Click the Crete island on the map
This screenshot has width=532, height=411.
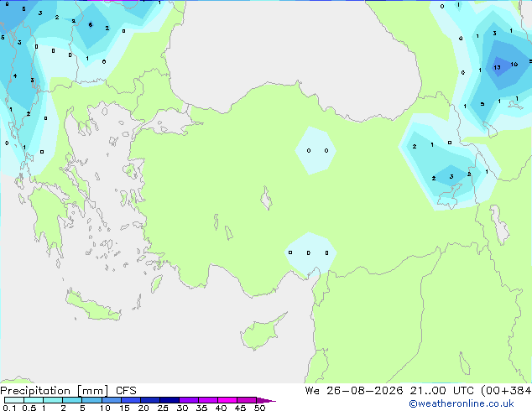[92, 306]
